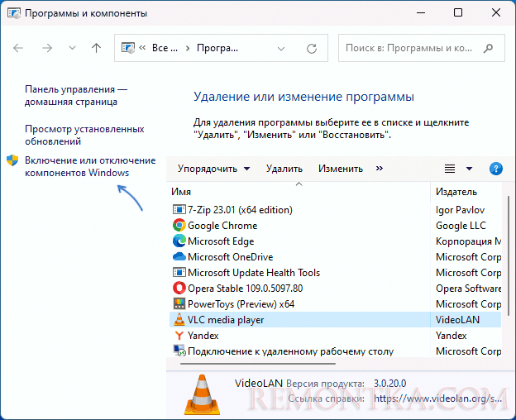The image size is (516, 420).
Task: Go up one folder level arrow
Action: (x=96, y=48)
